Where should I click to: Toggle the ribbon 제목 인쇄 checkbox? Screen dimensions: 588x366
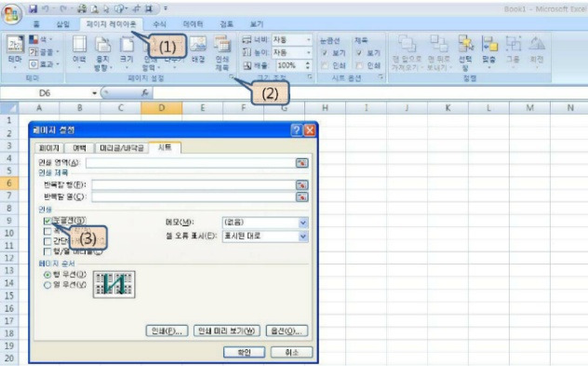(x=359, y=66)
